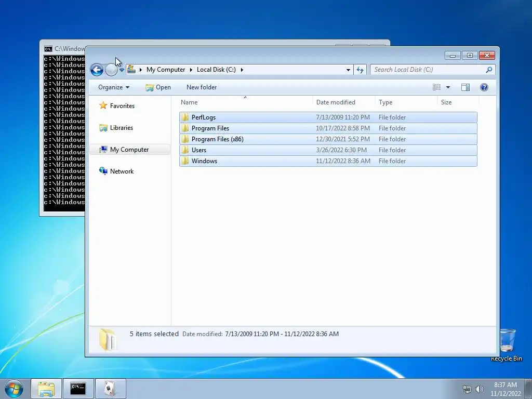Image resolution: width=532 pixels, height=399 pixels.
Task: Sort by Type column header
Action: [x=406, y=102]
